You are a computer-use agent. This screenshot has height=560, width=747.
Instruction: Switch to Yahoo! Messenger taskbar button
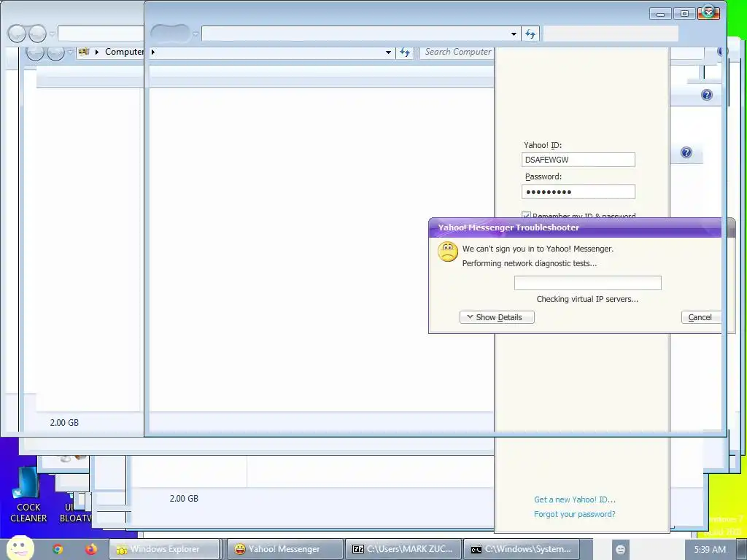click(x=285, y=549)
